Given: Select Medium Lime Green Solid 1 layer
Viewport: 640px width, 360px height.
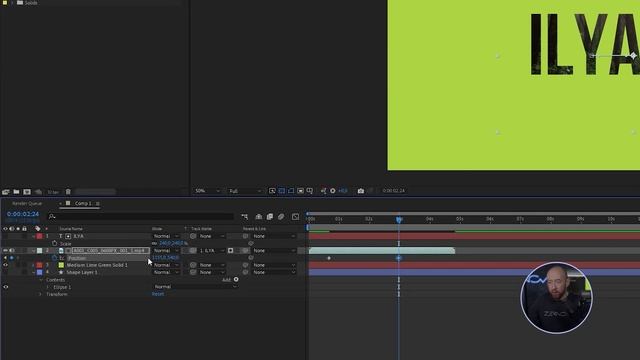Looking at the screenshot, I should 97,265.
